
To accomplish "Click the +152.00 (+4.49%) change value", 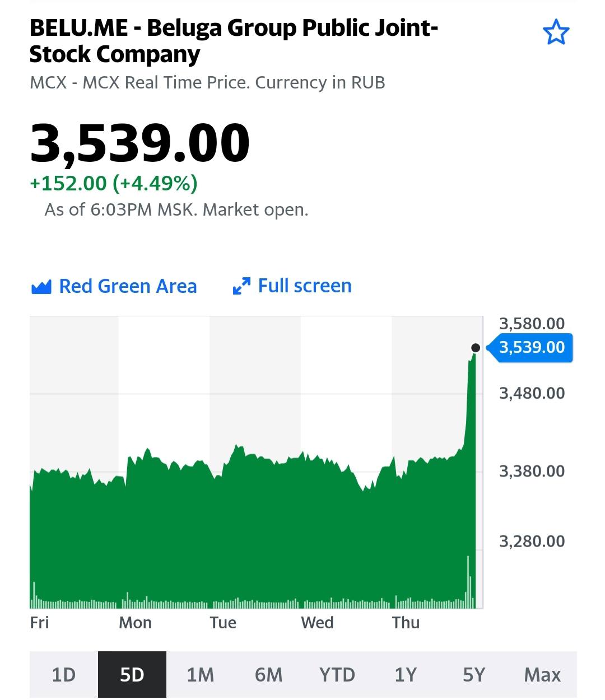I will click(x=114, y=183).
